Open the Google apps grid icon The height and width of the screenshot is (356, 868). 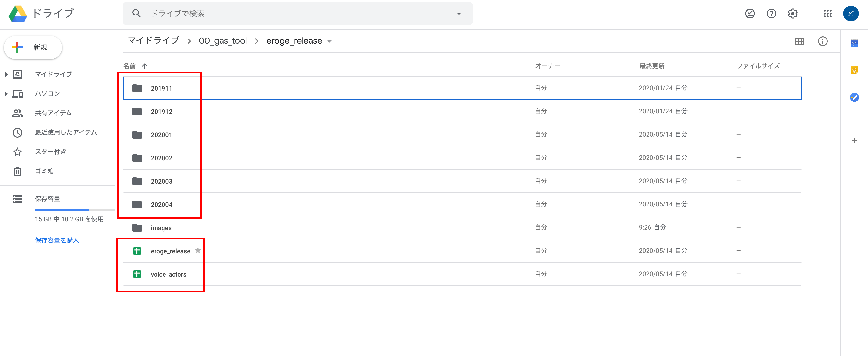[x=827, y=14]
